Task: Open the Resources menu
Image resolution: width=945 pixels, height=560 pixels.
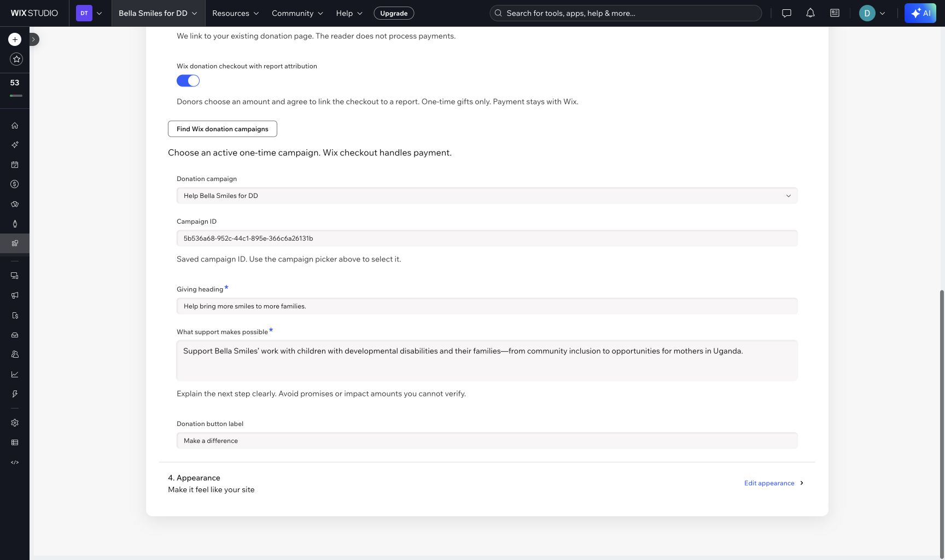Action: click(x=236, y=13)
